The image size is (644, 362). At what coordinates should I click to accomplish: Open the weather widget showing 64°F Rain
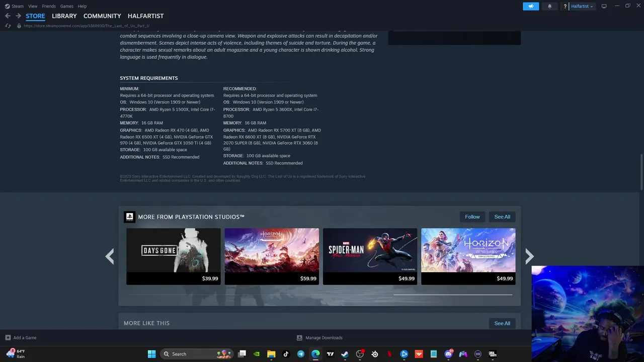16,354
